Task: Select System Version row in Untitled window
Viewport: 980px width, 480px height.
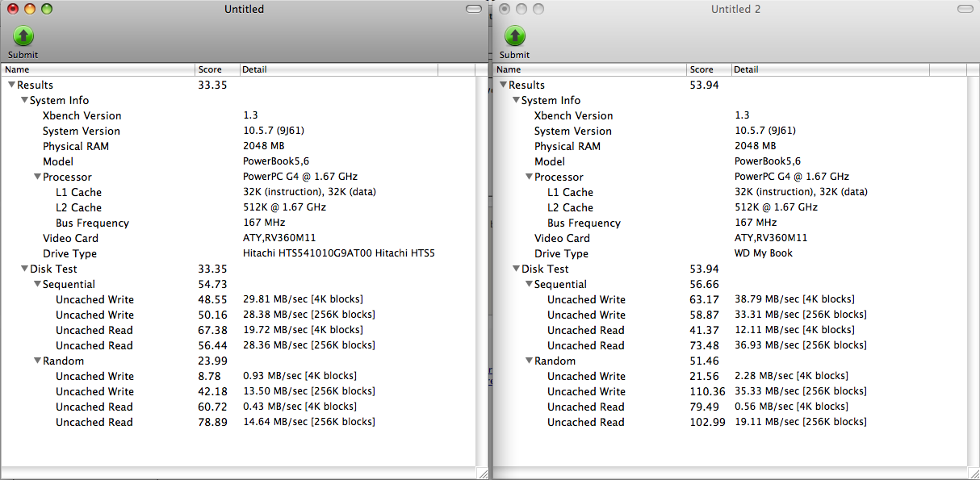Action: [x=238, y=131]
